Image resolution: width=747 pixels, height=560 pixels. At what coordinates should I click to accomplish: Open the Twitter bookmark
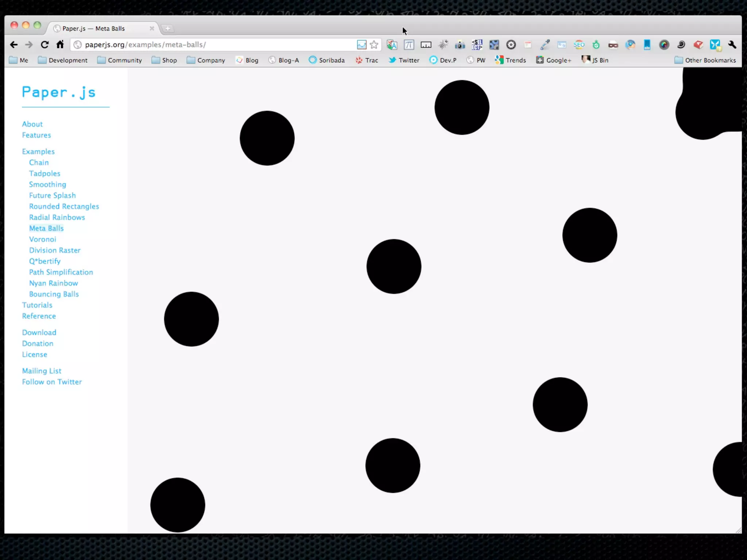pos(404,60)
